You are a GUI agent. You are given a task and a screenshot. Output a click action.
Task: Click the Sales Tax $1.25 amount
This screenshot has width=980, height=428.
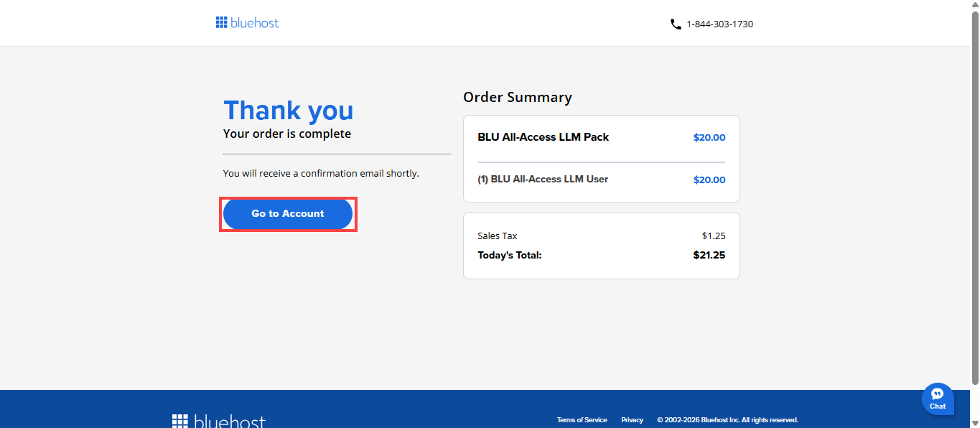click(713, 236)
